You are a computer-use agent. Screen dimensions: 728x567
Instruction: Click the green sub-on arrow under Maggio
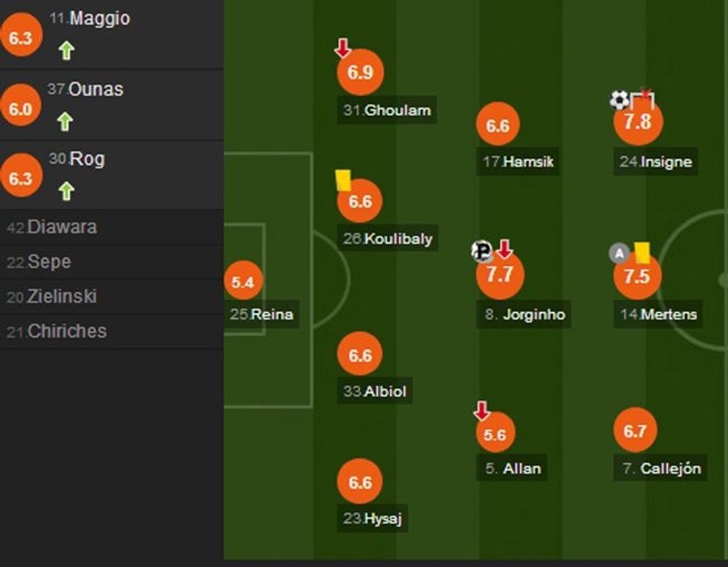point(66,51)
